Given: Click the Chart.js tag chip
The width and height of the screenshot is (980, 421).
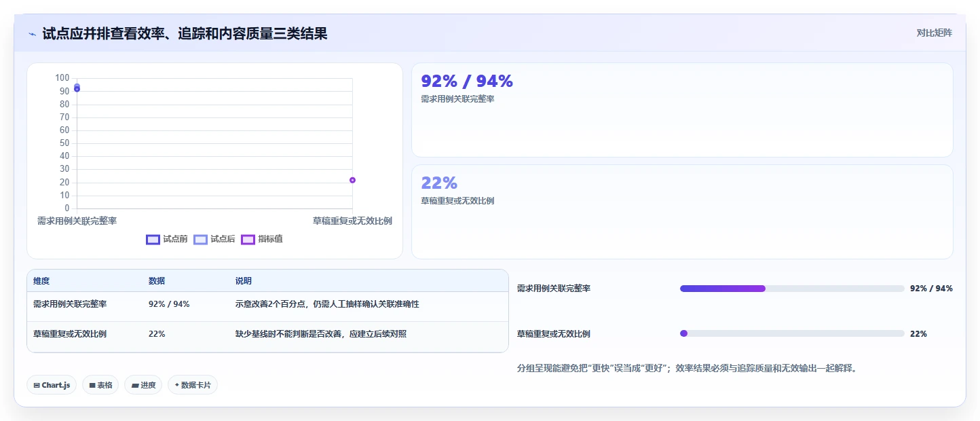Looking at the screenshot, I should tap(52, 385).
